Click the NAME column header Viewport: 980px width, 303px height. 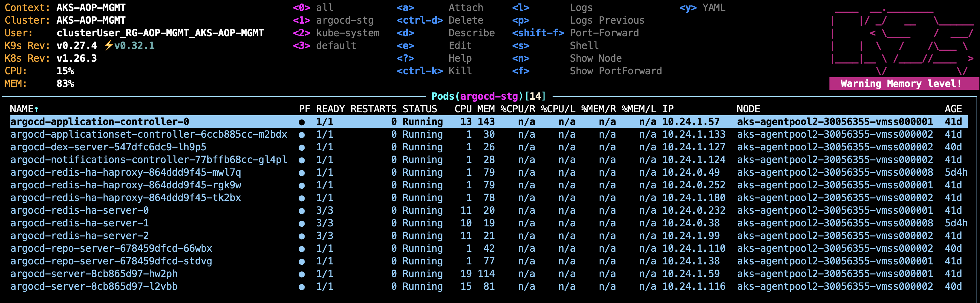[24, 109]
